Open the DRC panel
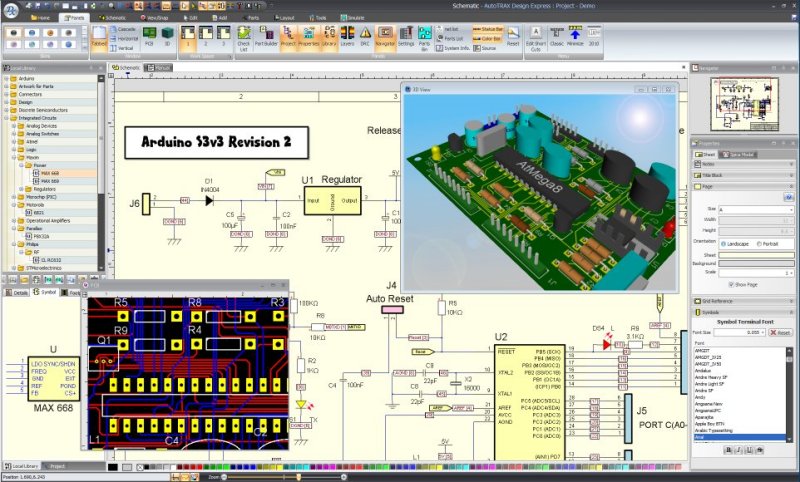800x482 pixels. coord(365,37)
